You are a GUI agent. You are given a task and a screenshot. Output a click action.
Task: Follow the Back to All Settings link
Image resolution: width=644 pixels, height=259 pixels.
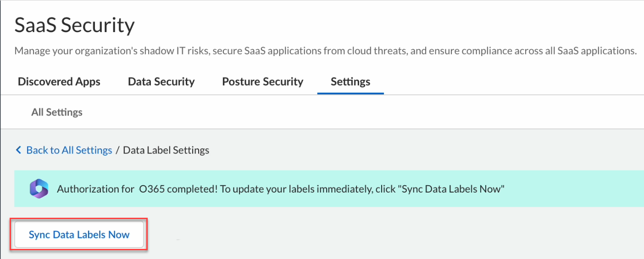click(x=69, y=150)
